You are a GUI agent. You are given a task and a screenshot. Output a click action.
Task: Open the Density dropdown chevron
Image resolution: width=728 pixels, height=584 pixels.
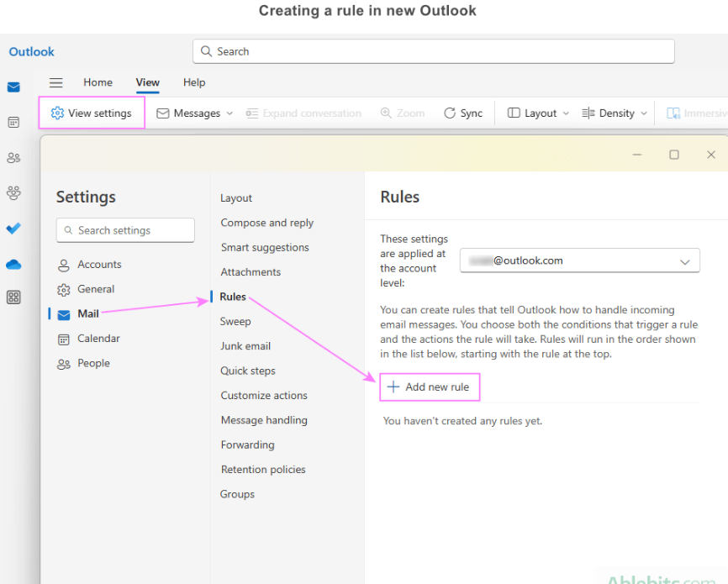point(644,113)
